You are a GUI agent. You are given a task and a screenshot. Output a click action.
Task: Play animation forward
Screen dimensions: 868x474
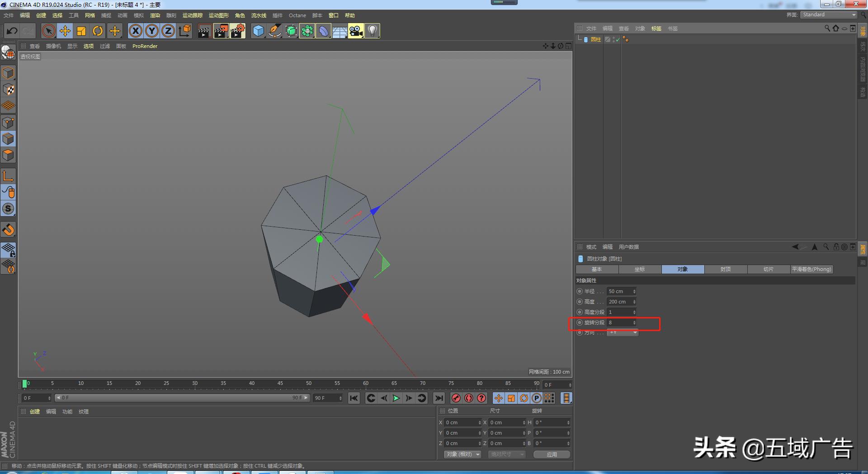pos(396,398)
